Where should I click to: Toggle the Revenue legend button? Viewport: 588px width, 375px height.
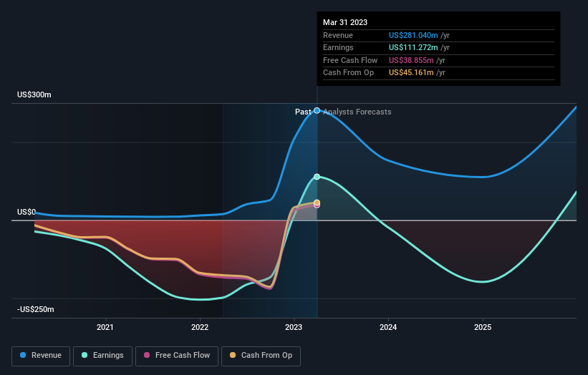pyautogui.click(x=41, y=356)
